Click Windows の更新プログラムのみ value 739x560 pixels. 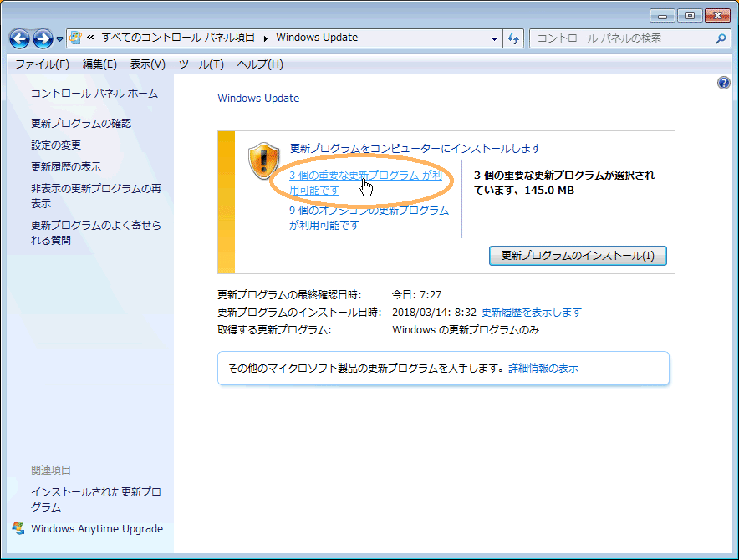(x=466, y=330)
